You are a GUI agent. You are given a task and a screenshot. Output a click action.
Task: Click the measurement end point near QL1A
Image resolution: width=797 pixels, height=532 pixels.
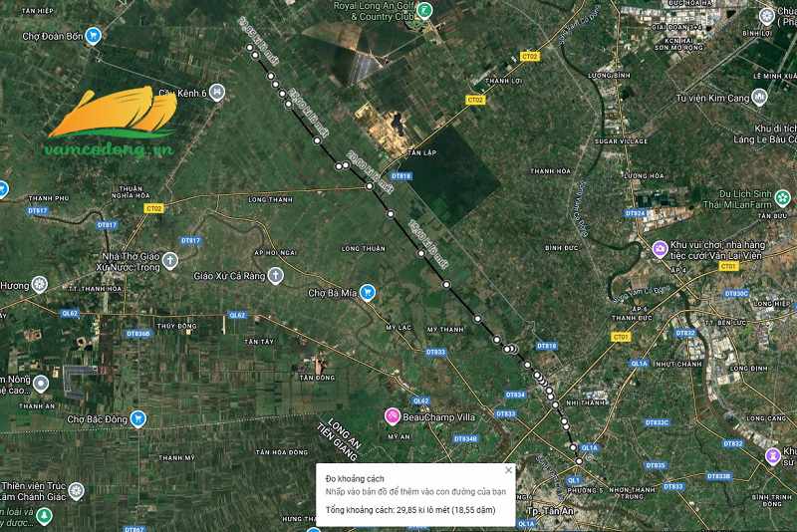pos(579,461)
